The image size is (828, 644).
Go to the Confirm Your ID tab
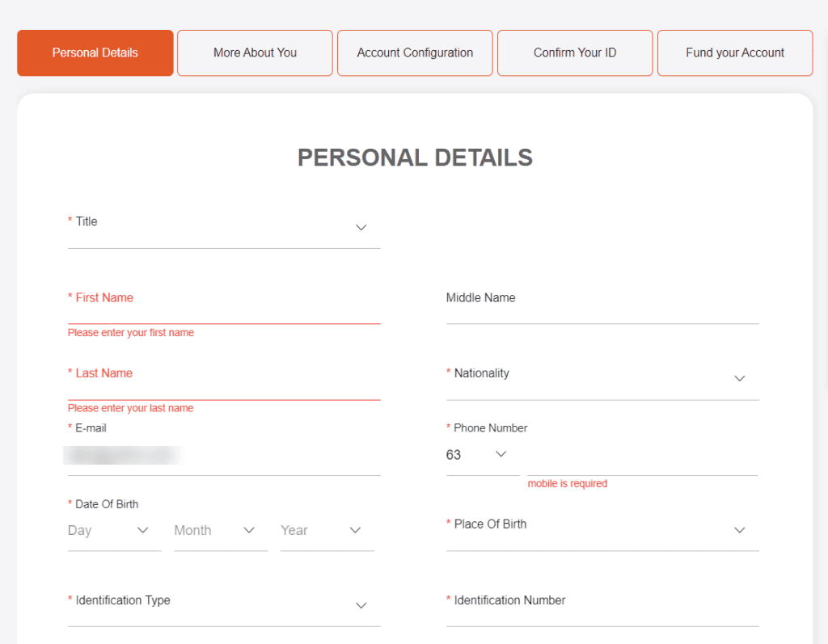(x=575, y=53)
